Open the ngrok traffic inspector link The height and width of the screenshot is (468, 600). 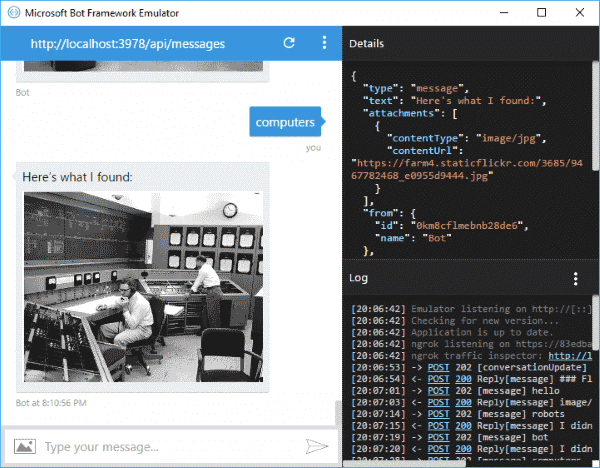(570, 355)
